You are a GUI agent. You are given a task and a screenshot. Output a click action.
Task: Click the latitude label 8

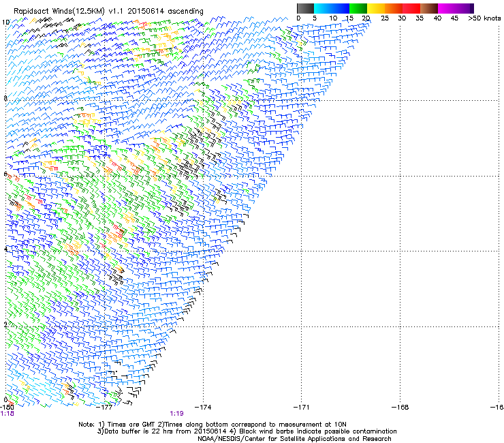[x=5, y=98]
